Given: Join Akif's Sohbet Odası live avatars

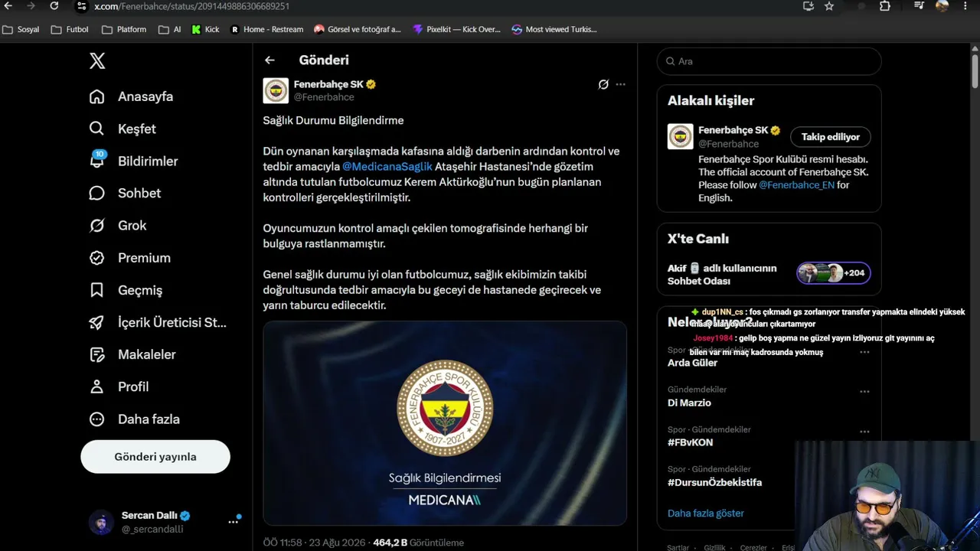Looking at the screenshot, I should coord(834,273).
